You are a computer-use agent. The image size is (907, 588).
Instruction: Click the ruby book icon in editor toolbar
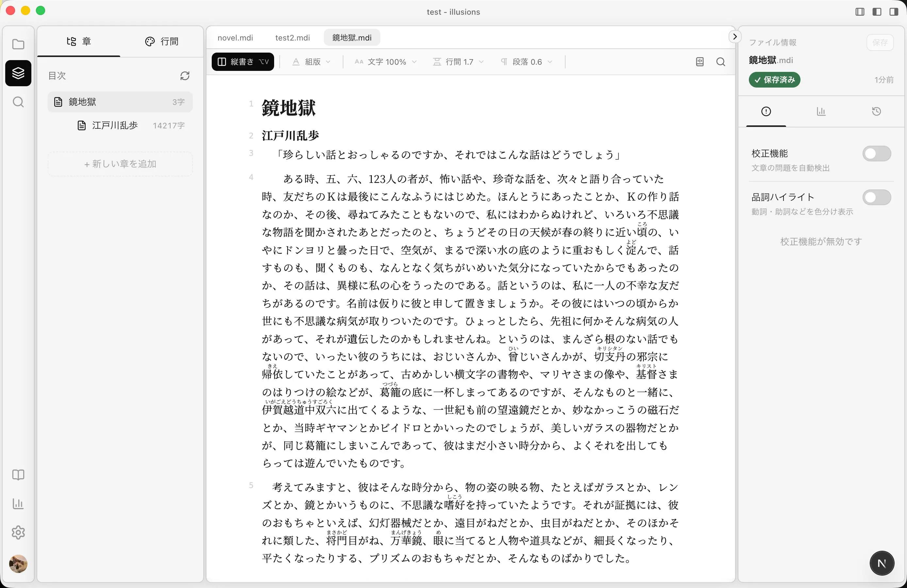700,62
